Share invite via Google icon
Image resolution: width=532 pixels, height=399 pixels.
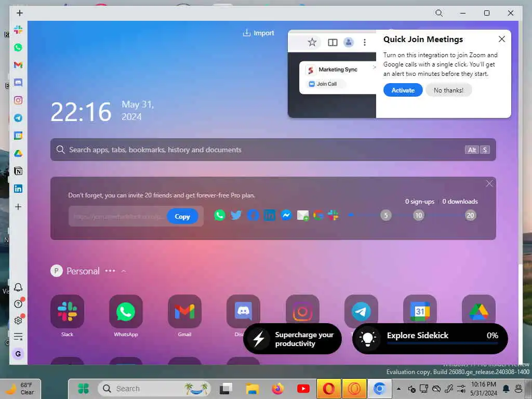[x=318, y=215]
